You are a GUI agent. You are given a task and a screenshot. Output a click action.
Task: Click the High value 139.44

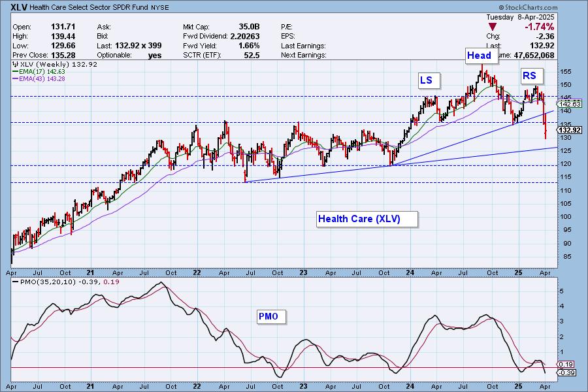(x=63, y=37)
